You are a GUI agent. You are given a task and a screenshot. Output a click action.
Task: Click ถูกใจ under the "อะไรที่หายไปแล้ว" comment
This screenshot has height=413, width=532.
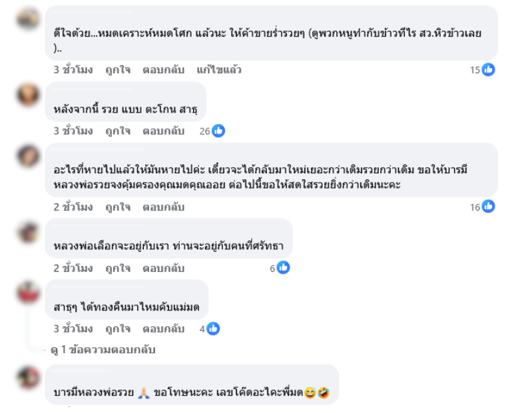tap(118, 207)
